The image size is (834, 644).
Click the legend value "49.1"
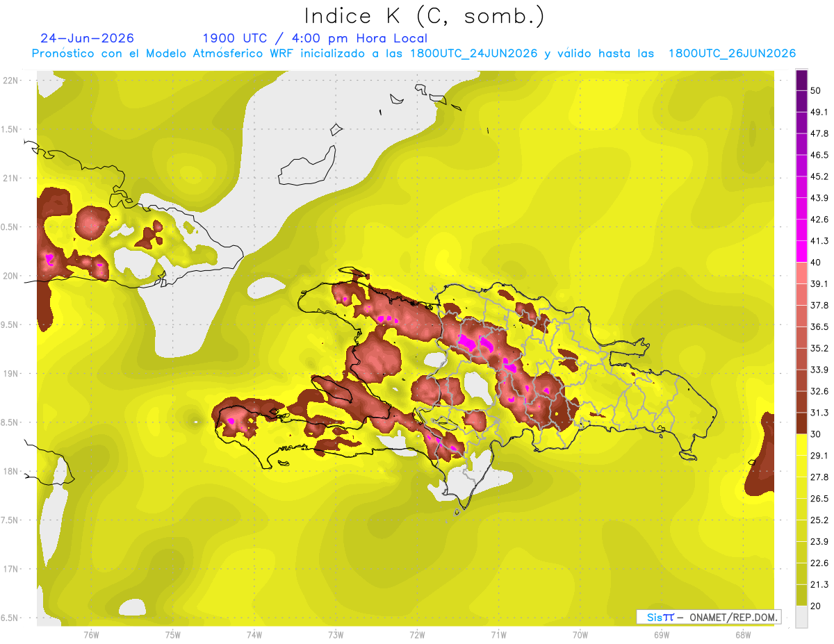[819, 112]
